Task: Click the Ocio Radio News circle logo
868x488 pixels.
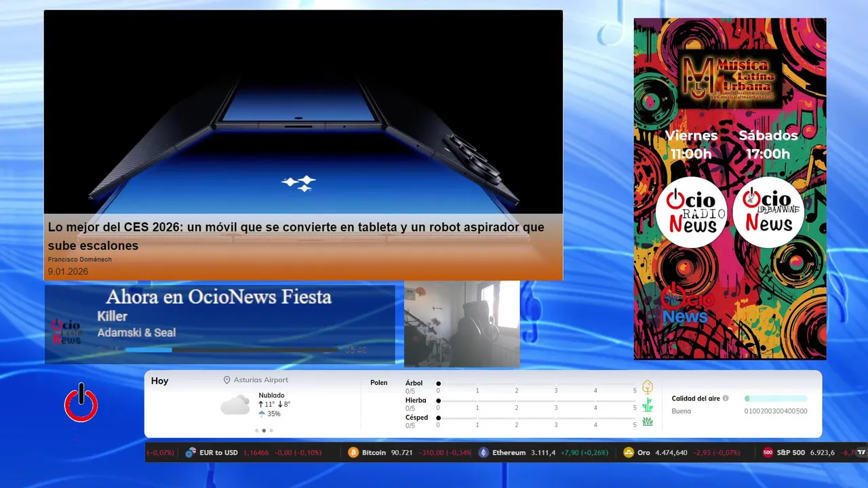Action: click(691, 212)
